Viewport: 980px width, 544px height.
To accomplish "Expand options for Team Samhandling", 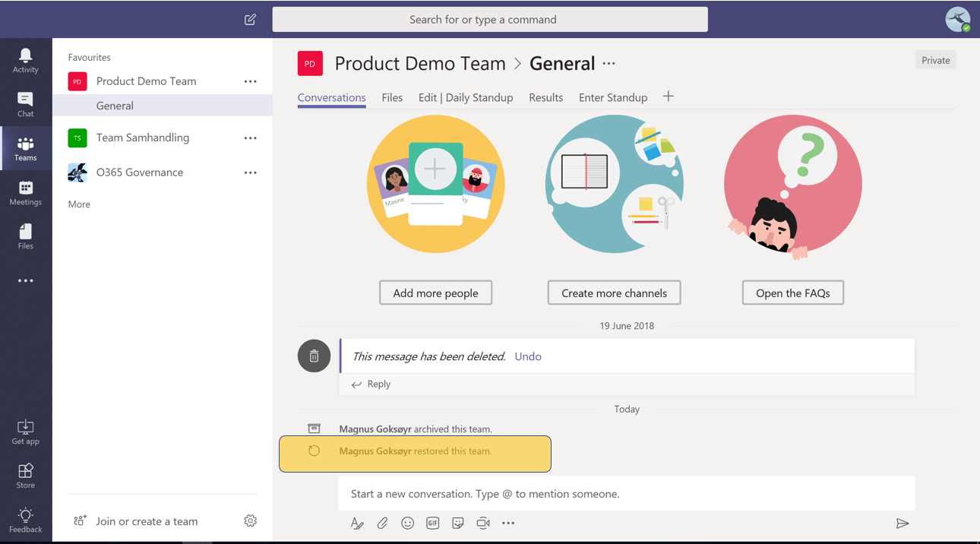I will click(x=251, y=138).
